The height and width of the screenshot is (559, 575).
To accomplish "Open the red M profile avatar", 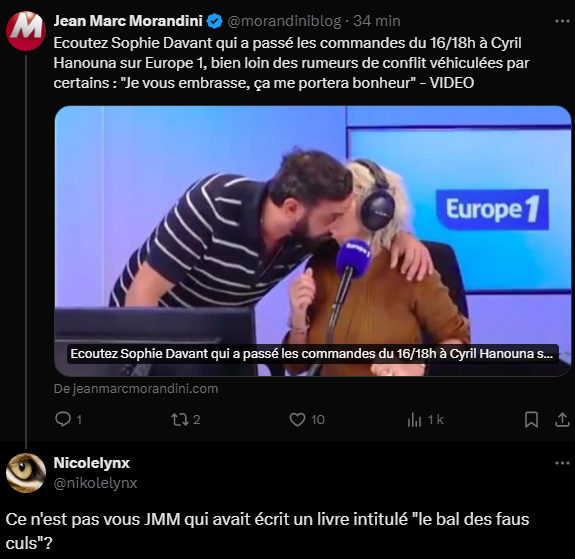I will click(26, 31).
